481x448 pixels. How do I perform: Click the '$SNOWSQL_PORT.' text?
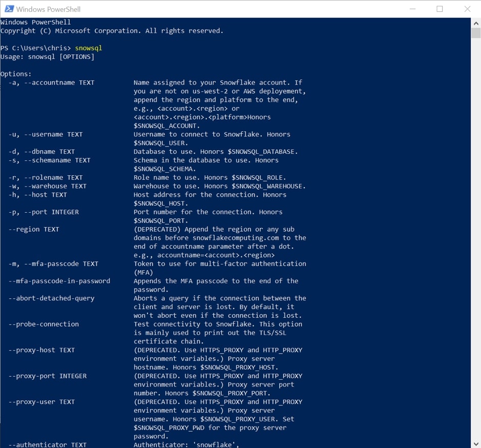coord(161,220)
